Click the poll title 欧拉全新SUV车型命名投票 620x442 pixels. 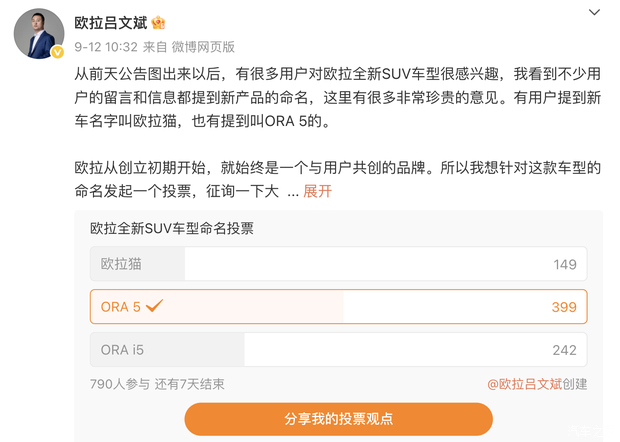click(171, 228)
